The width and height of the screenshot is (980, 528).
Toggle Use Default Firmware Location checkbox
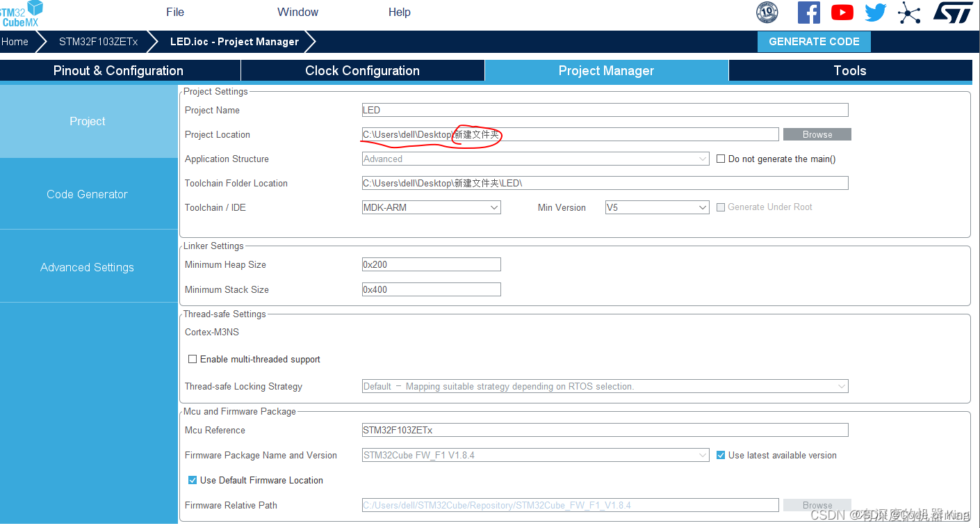pos(193,480)
